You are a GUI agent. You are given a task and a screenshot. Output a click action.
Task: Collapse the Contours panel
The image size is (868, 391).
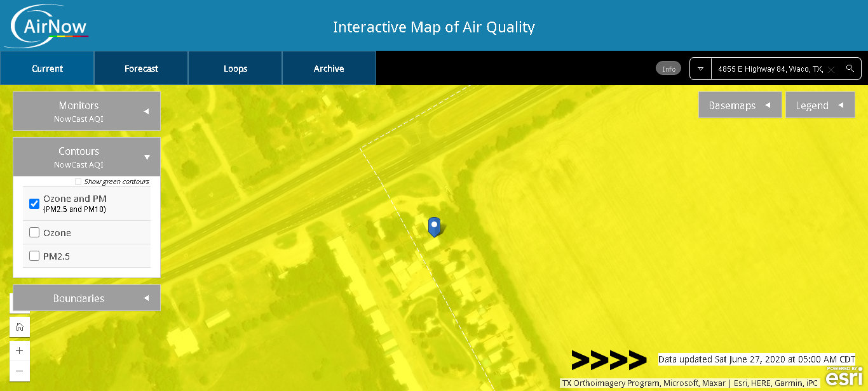pyautogui.click(x=86, y=157)
